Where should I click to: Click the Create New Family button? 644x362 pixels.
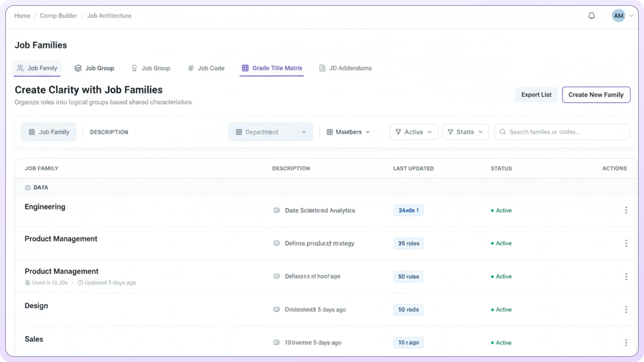point(596,95)
